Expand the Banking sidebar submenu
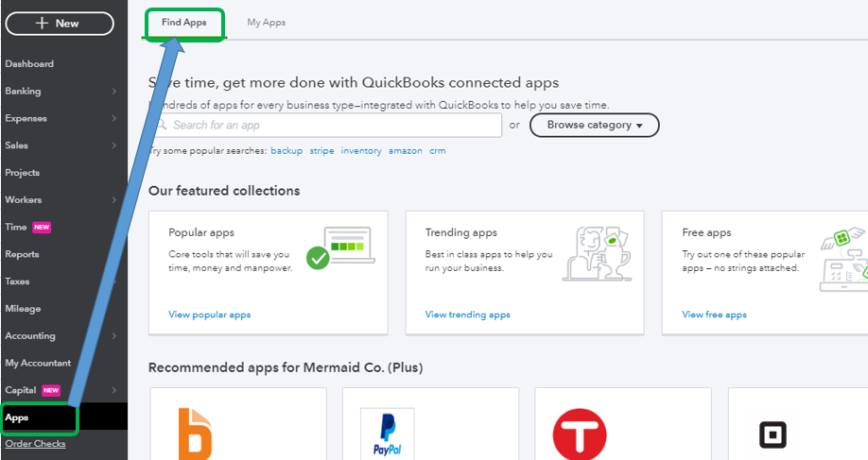Image resolution: width=868 pixels, height=460 pixels. [113, 92]
